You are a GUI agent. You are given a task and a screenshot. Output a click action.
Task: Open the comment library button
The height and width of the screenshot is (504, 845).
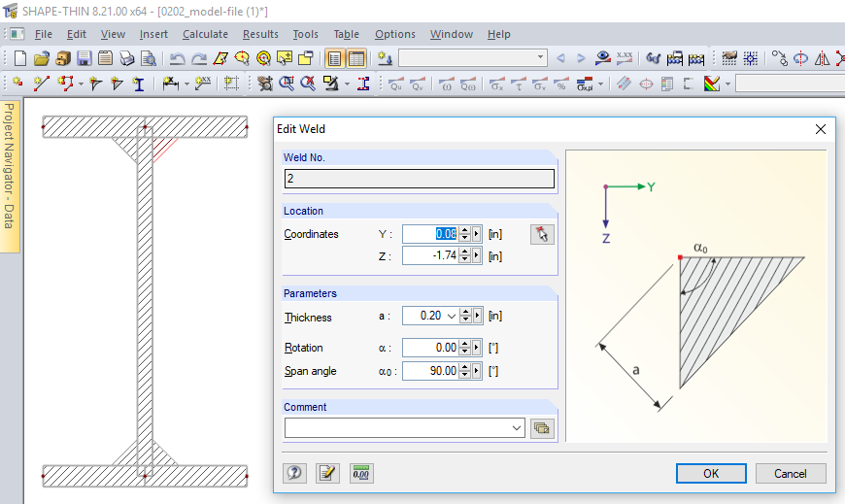tap(542, 428)
